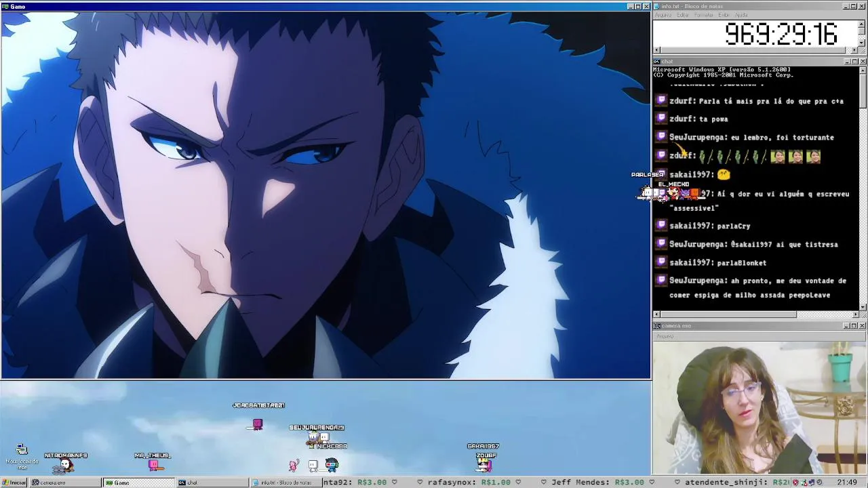Click NICKC888 avatar with 3D glasses
868x488 pixels.
(331, 464)
